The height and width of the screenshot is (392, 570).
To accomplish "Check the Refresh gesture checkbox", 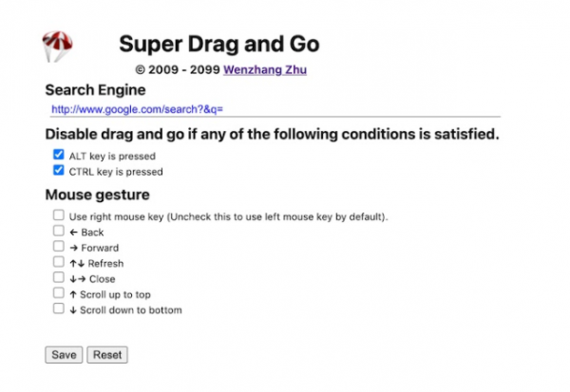I will pos(59,262).
